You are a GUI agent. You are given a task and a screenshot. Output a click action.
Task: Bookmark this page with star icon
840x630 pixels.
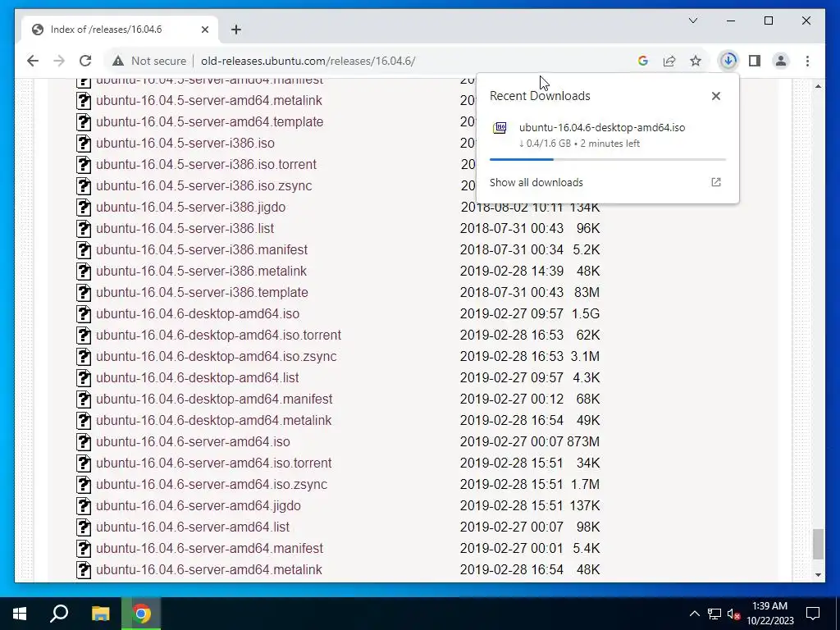696,61
